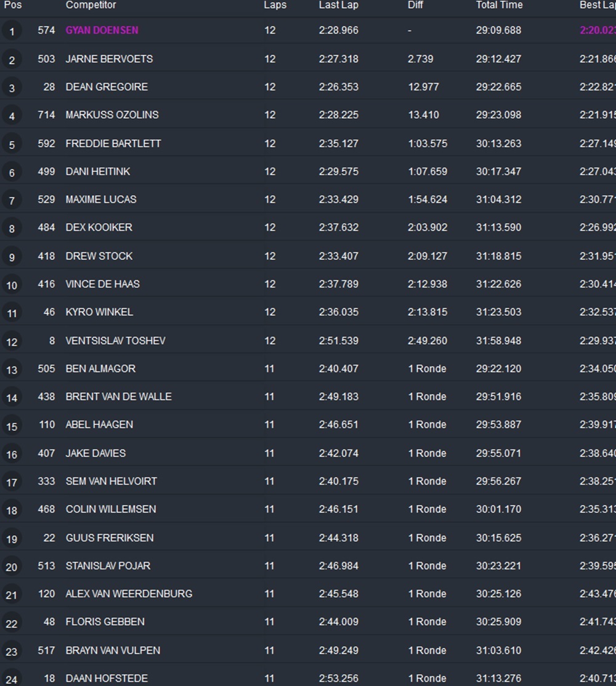Sort by the Total Time column
The height and width of the screenshot is (686, 616).
point(499,5)
